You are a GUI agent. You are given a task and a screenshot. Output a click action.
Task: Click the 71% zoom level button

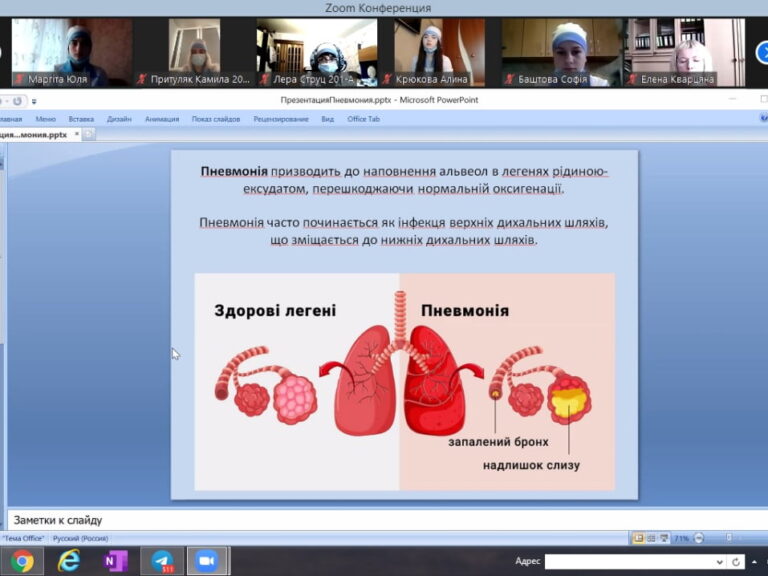click(681, 538)
